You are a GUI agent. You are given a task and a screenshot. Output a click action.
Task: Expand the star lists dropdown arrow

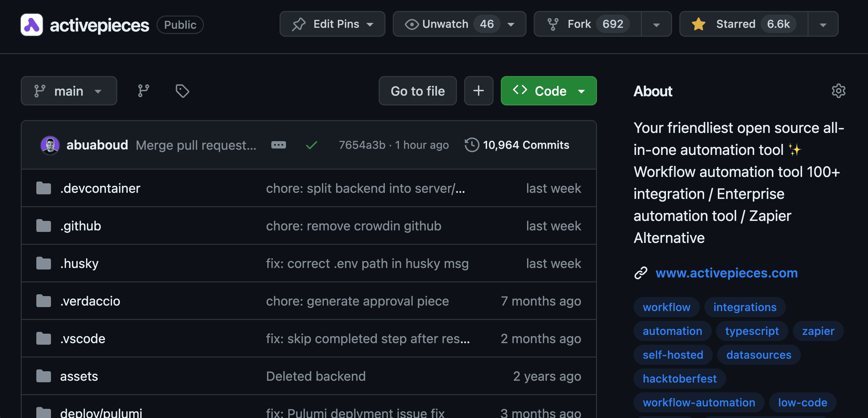[x=823, y=24]
